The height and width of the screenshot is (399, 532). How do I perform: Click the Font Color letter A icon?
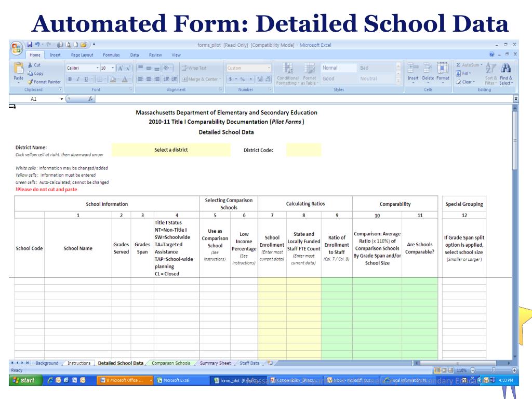pyautogui.click(x=125, y=79)
